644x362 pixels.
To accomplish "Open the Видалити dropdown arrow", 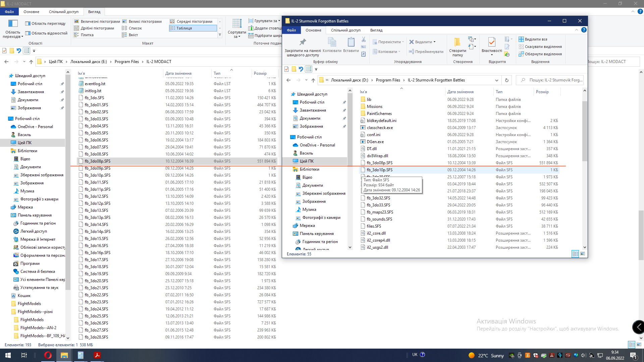I will point(434,42).
